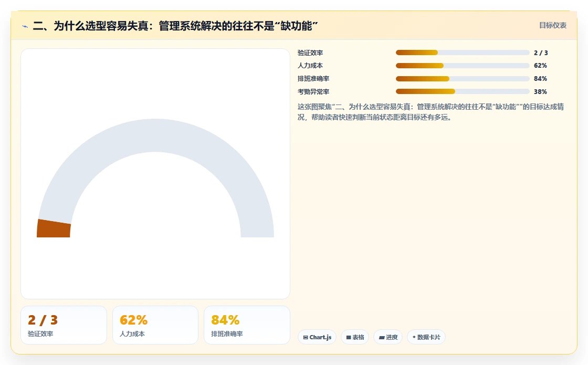Select the 62% 人力成本 data card
This screenshot has height=365, width=588.
(x=155, y=325)
